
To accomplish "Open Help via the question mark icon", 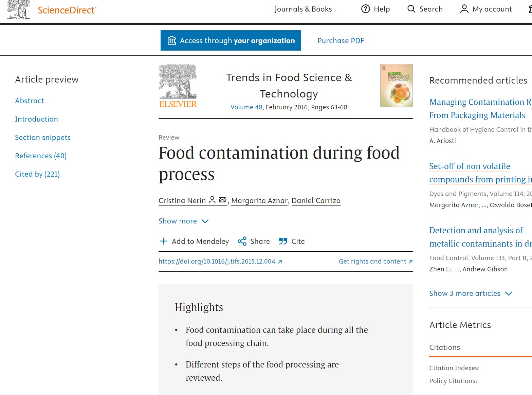I will coord(365,9).
